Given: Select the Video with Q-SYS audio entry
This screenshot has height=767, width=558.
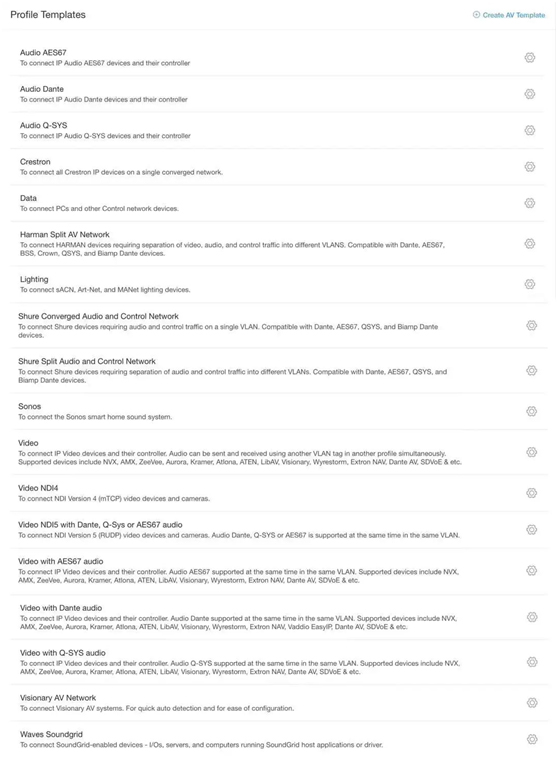Looking at the screenshot, I should coord(279,662).
